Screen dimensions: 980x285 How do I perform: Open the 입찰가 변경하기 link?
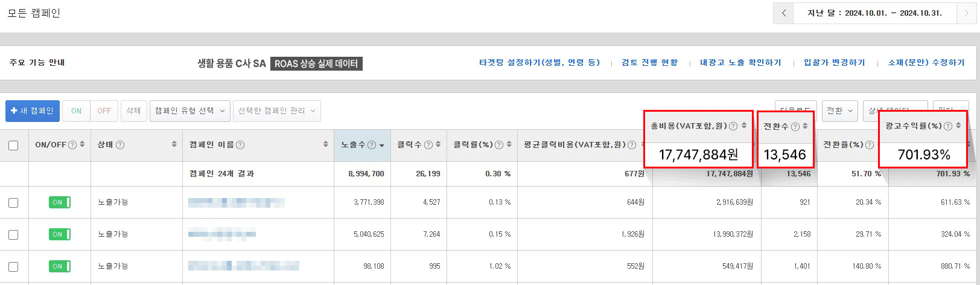[x=834, y=63]
